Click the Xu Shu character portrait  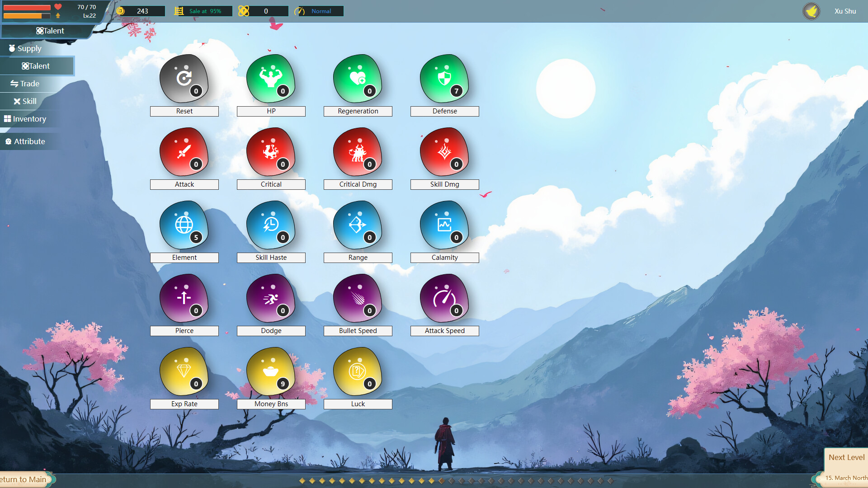click(811, 11)
